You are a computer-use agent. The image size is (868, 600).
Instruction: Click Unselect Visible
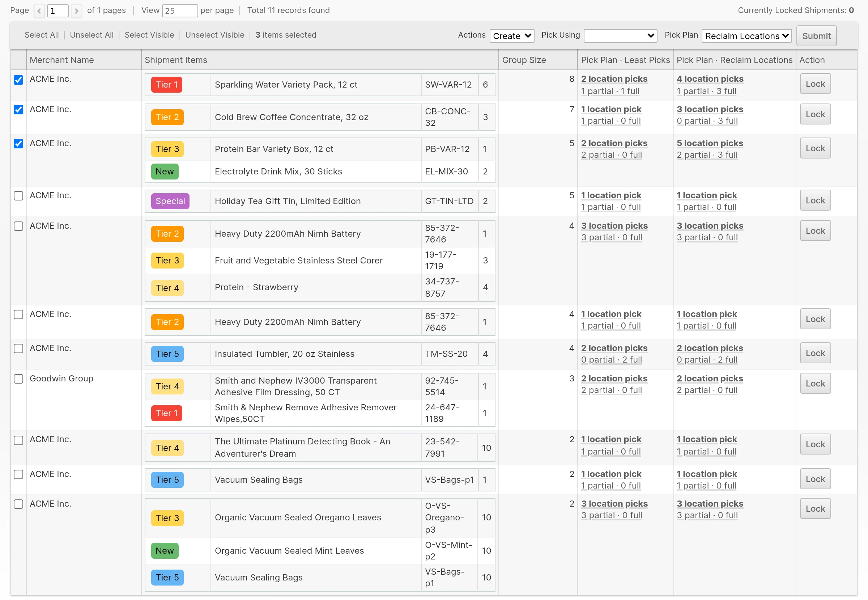pyautogui.click(x=214, y=35)
